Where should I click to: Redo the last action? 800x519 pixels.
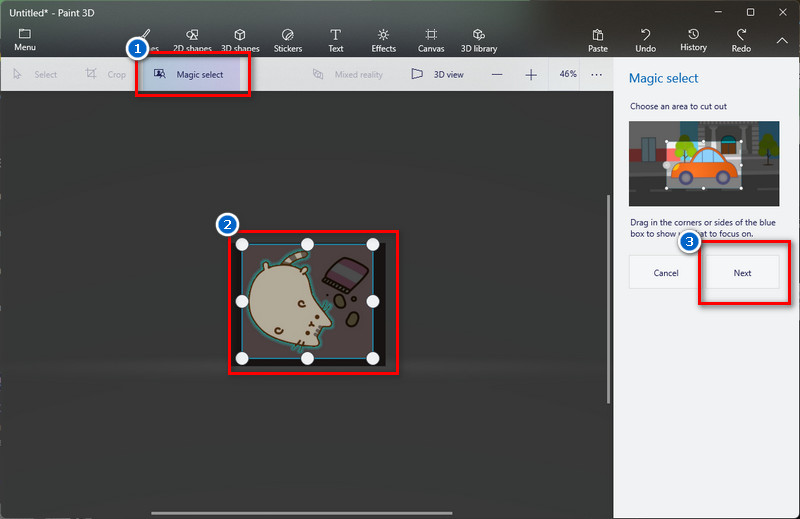point(741,41)
